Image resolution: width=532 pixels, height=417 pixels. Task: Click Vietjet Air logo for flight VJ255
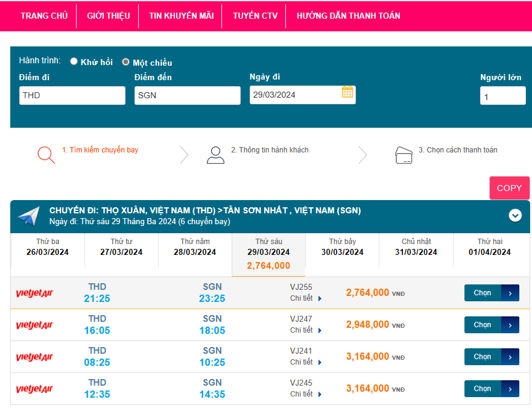point(34,293)
